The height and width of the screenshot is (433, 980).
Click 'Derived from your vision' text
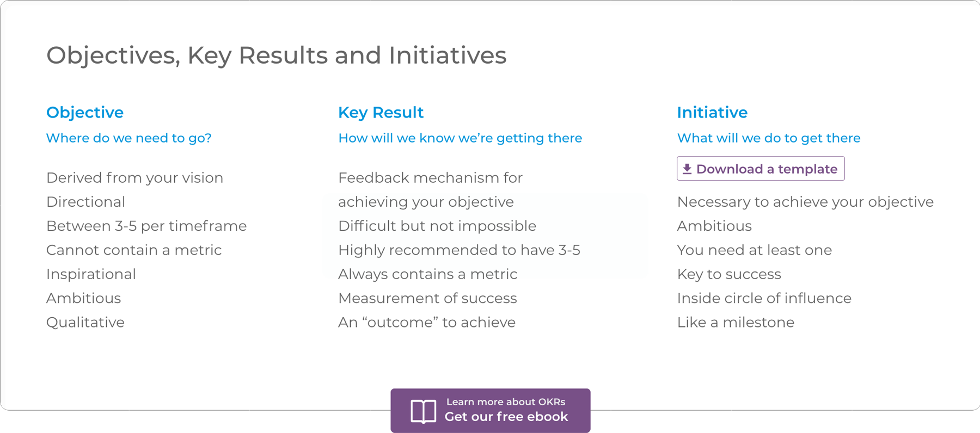135,178
